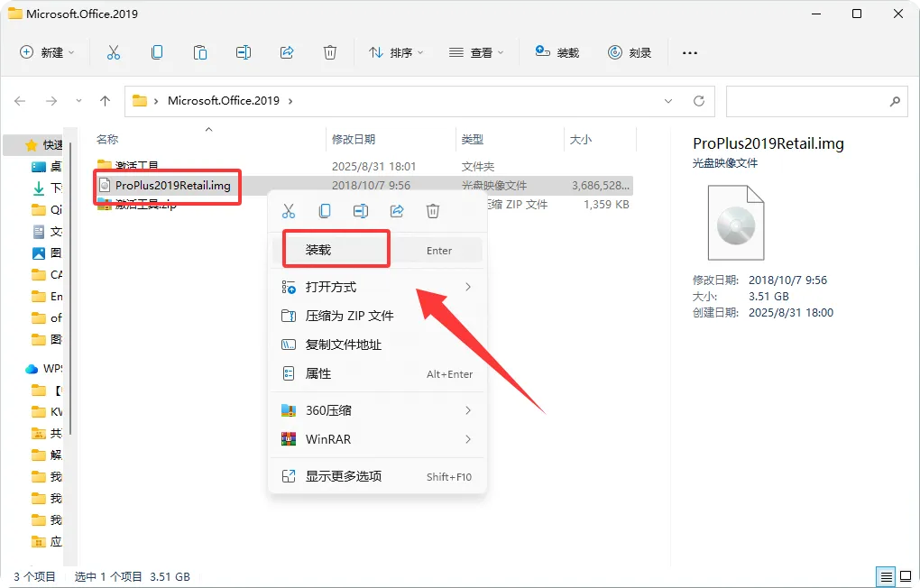The height and width of the screenshot is (588, 920).
Task: Open recent locations chevron dropdown
Action: pyautogui.click(x=78, y=101)
